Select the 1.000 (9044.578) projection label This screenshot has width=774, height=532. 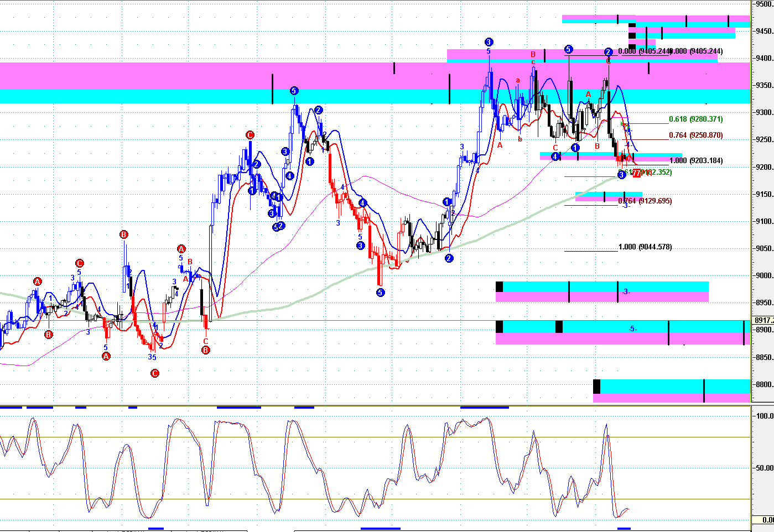point(645,247)
